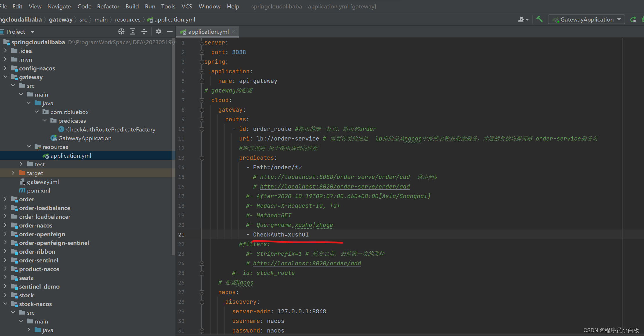
Task: Close the application.yml editor tab
Action: coord(234,31)
